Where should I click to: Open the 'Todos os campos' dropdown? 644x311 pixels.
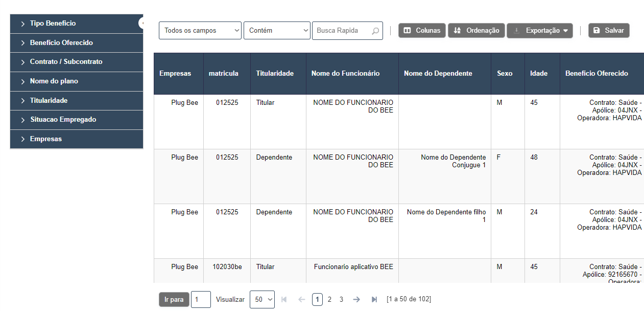[x=200, y=31]
